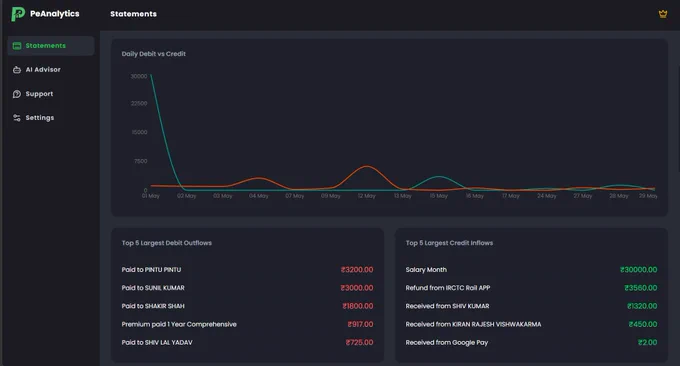Select the Paid to SUNIL KUMAR row
The image size is (680, 366).
coord(247,288)
